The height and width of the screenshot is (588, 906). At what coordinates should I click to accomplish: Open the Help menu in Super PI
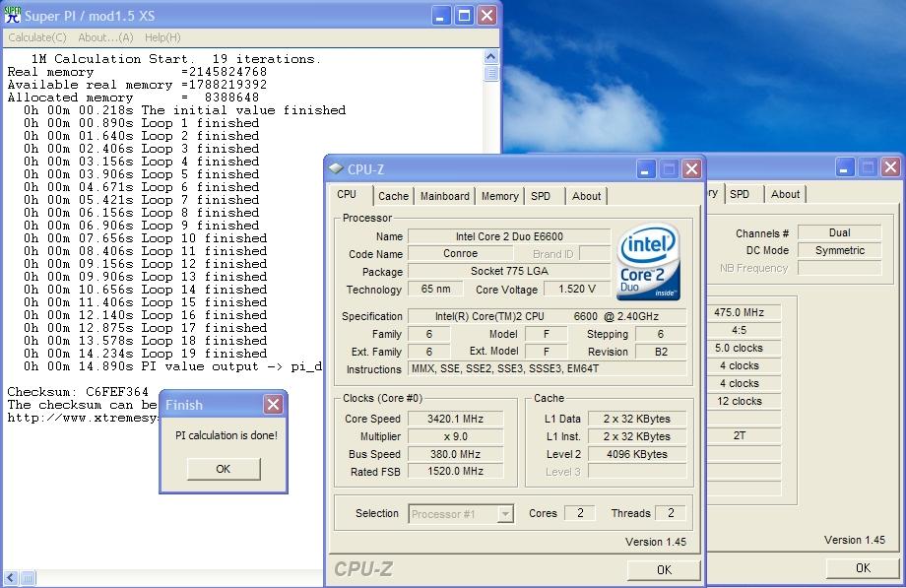(x=162, y=37)
